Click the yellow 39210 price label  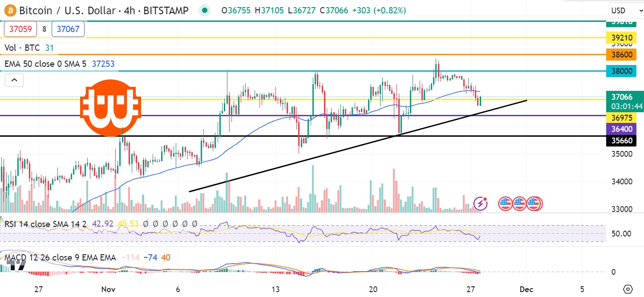coord(621,37)
